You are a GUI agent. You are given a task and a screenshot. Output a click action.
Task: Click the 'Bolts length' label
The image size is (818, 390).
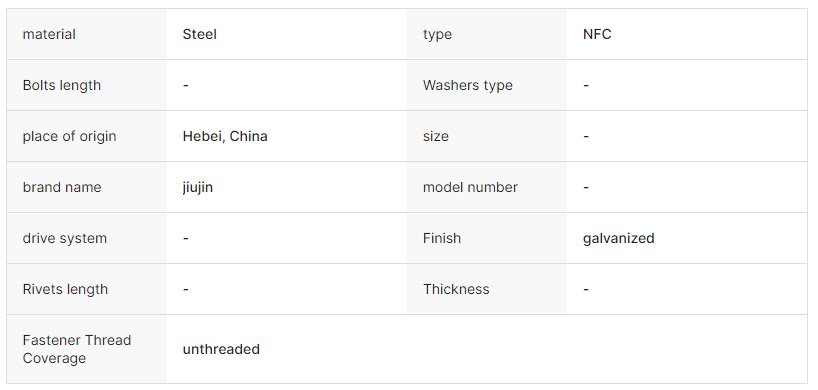click(x=62, y=86)
